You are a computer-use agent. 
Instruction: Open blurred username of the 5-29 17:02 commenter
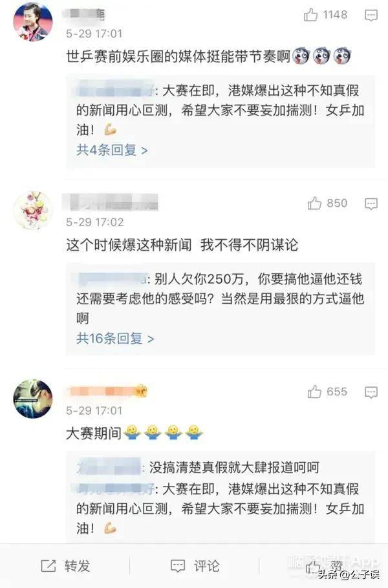coord(111,202)
